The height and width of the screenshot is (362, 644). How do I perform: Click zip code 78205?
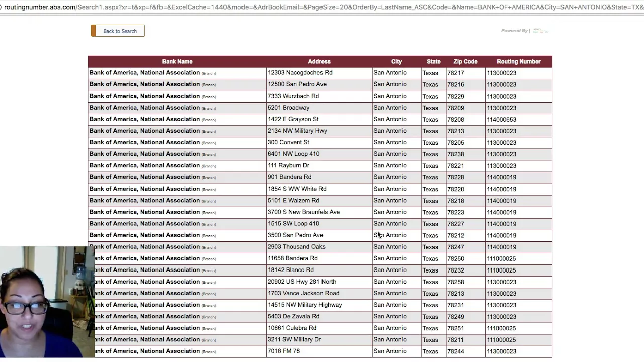(x=456, y=143)
